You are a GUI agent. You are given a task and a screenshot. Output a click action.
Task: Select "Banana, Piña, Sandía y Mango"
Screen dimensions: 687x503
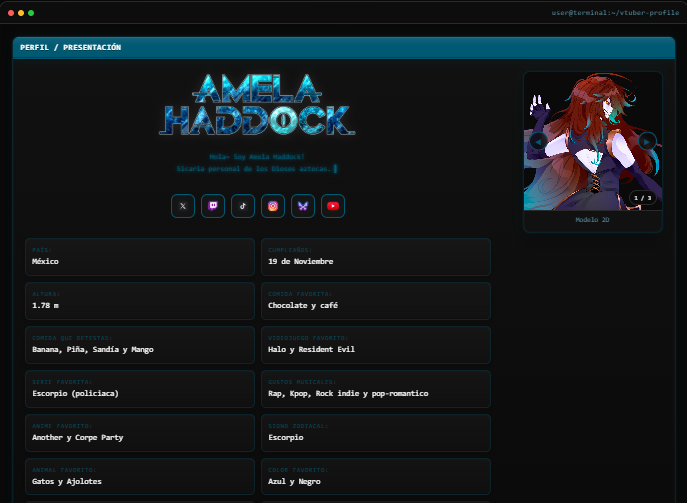point(93,349)
